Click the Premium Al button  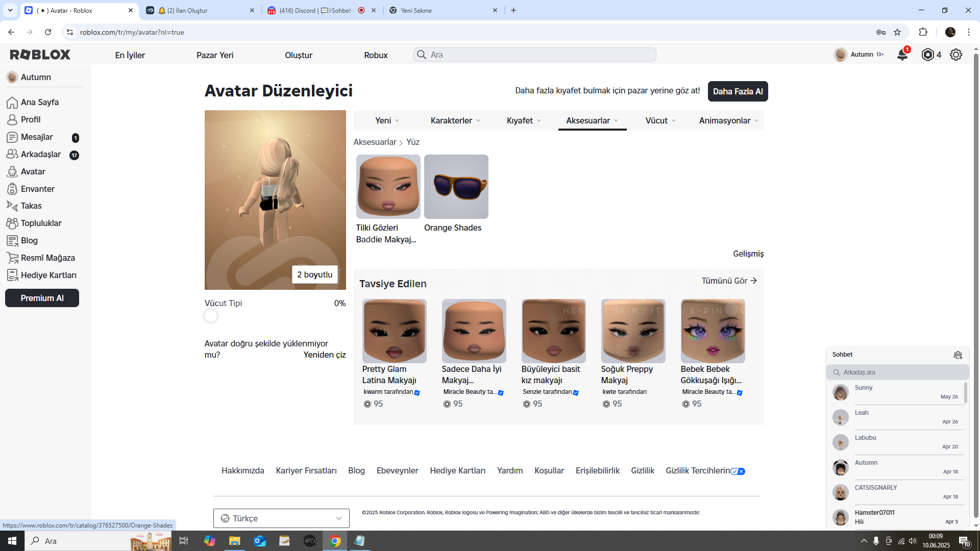click(x=42, y=298)
